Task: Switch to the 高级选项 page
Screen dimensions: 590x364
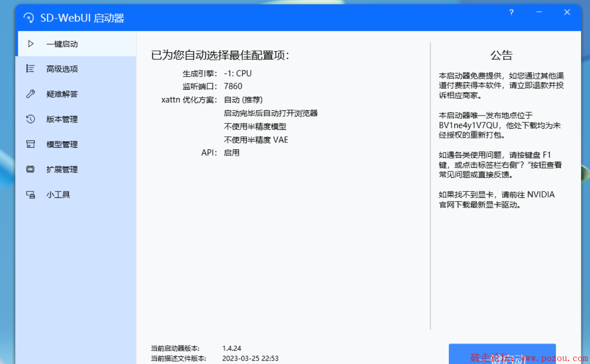Action: click(62, 69)
